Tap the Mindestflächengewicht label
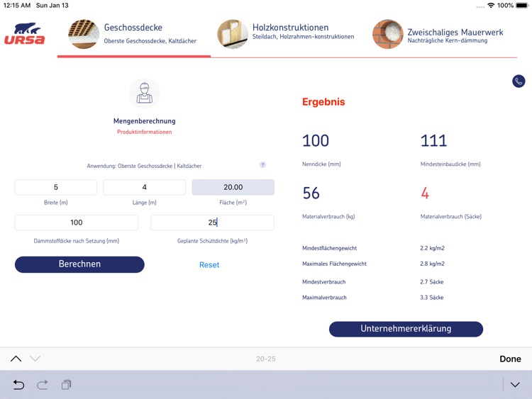This screenshot has height=399, width=532. (329, 248)
